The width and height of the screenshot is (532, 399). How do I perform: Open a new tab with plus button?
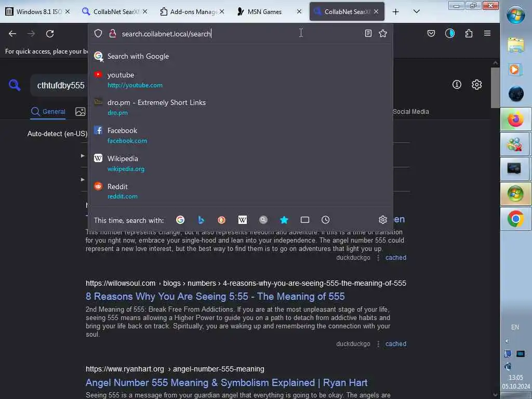pyautogui.click(x=395, y=11)
